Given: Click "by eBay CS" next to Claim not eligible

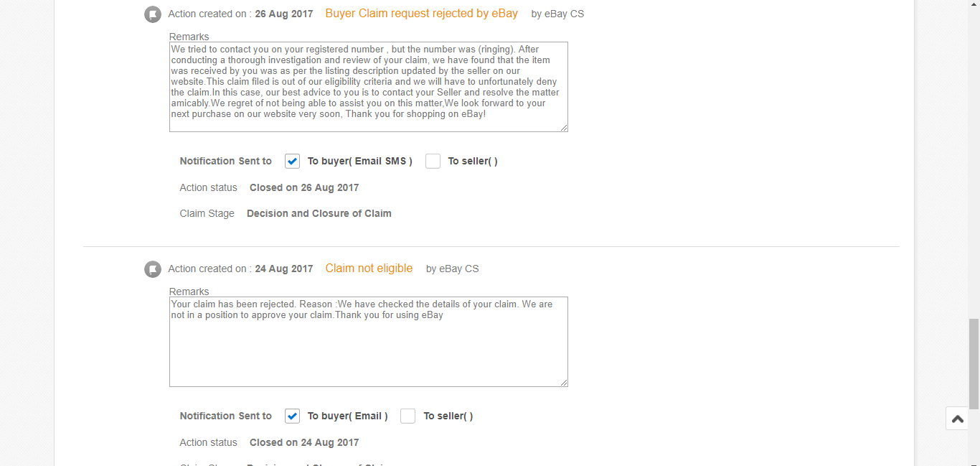Looking at the screenshot, I should (452, 269).
